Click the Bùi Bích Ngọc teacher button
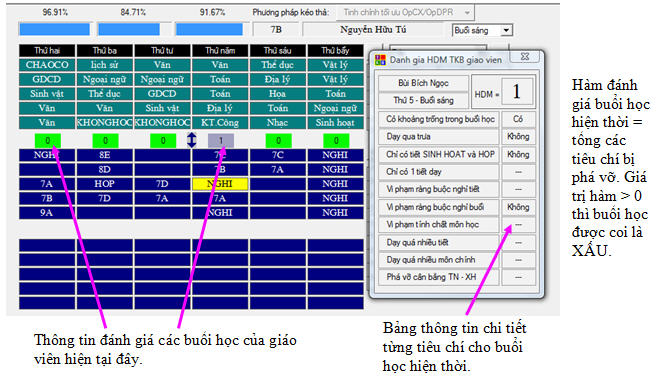This screenshot has height=380, width=671. (423, 83)
